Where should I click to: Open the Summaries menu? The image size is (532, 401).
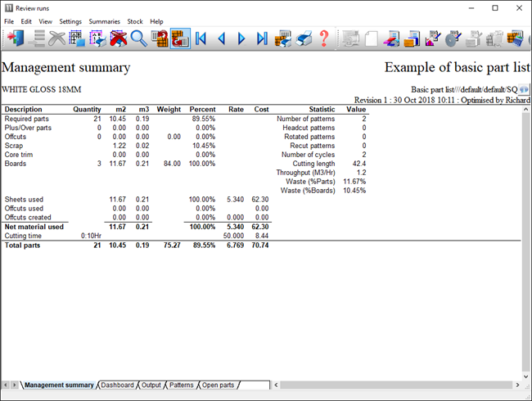click(x=105, y=21)
